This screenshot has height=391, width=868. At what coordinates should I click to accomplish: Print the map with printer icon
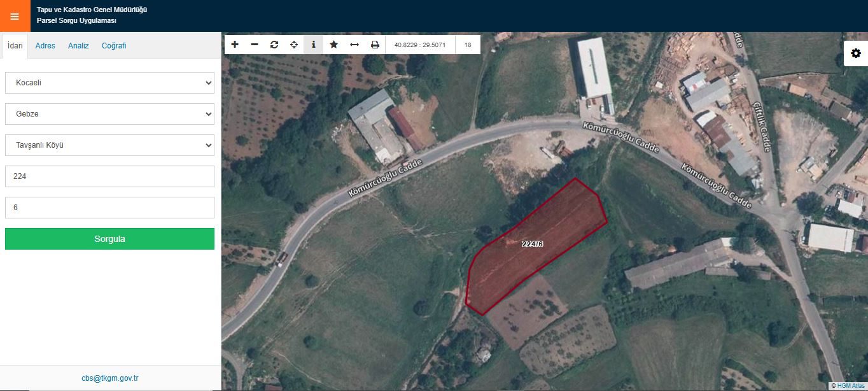tap(375, 45)
